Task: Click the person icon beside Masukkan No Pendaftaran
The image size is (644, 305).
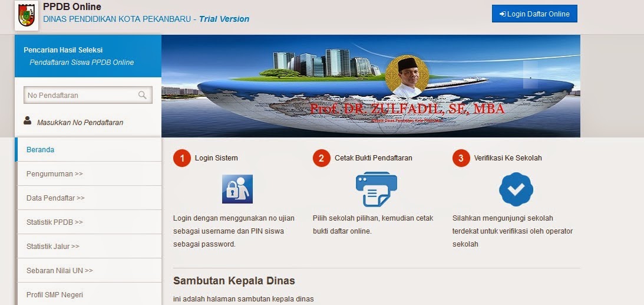Action: click(28, 120)
